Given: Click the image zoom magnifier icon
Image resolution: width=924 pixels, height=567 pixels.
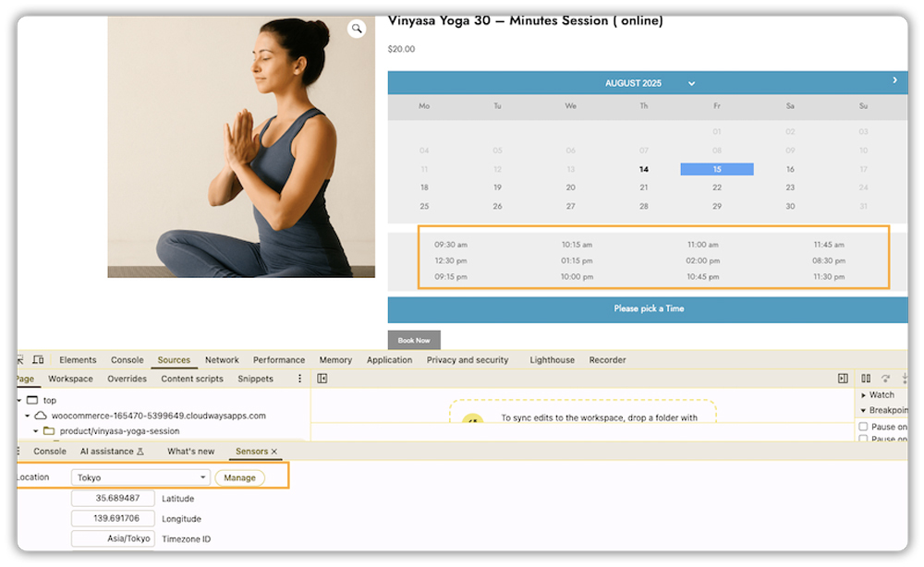Looking at the screenshot, I should click(356, 30).
